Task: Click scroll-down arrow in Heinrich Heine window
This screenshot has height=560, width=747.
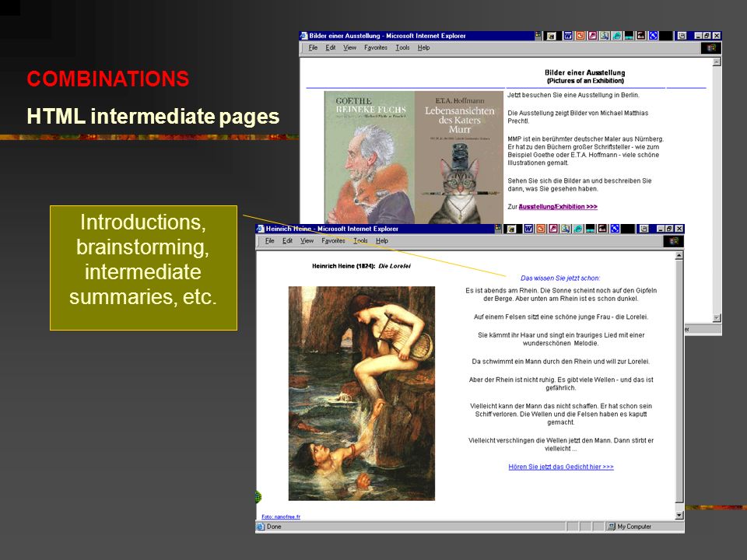Action: pos(679,515)
